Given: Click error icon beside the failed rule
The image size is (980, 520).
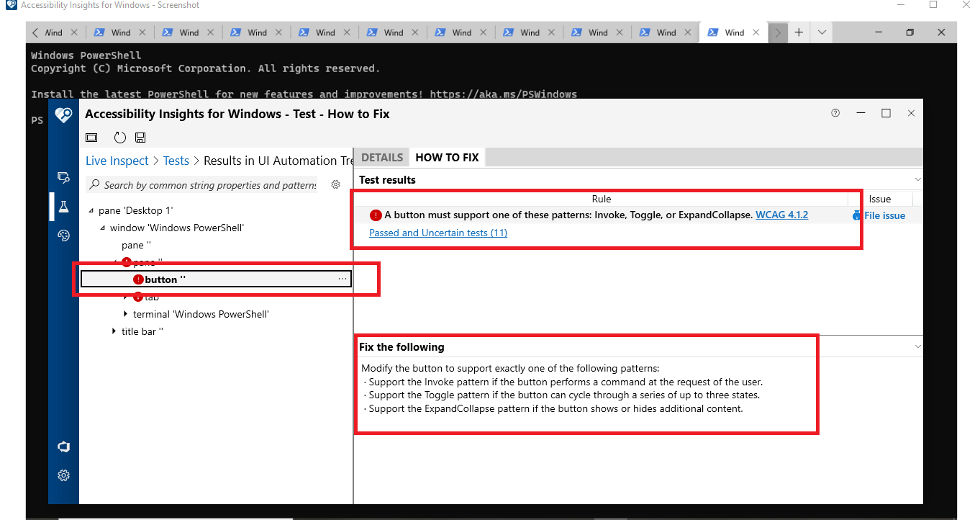Looking at the screenshot, I should point(376,215).
